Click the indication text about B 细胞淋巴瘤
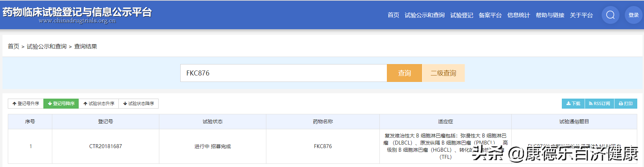This screenshot has width=644, height=167. 446,146
